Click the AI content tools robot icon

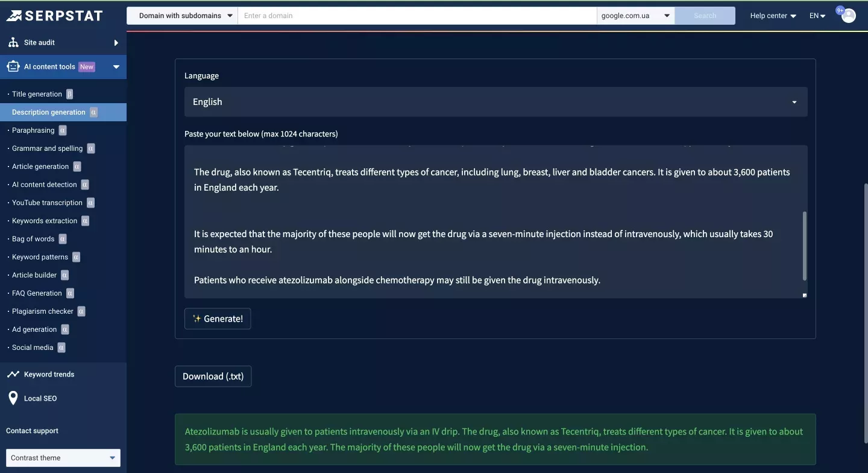[13, 66]
